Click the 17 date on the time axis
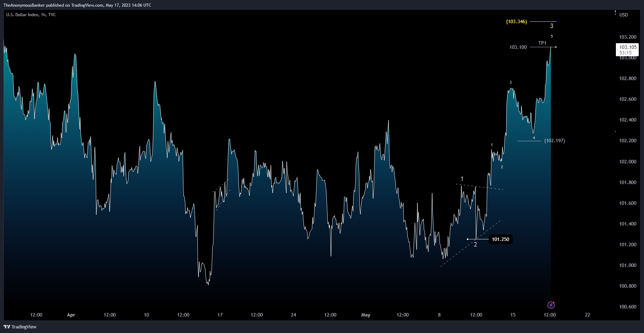 point(220,315)
